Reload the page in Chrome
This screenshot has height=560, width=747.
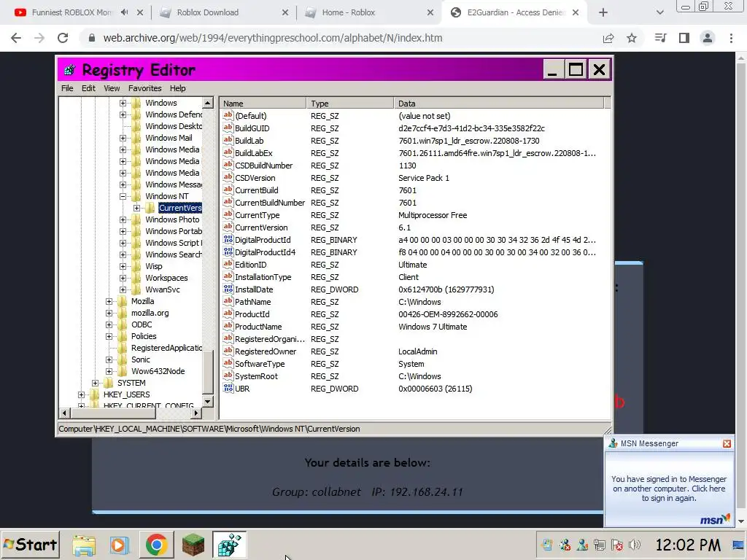pos(63,38)
